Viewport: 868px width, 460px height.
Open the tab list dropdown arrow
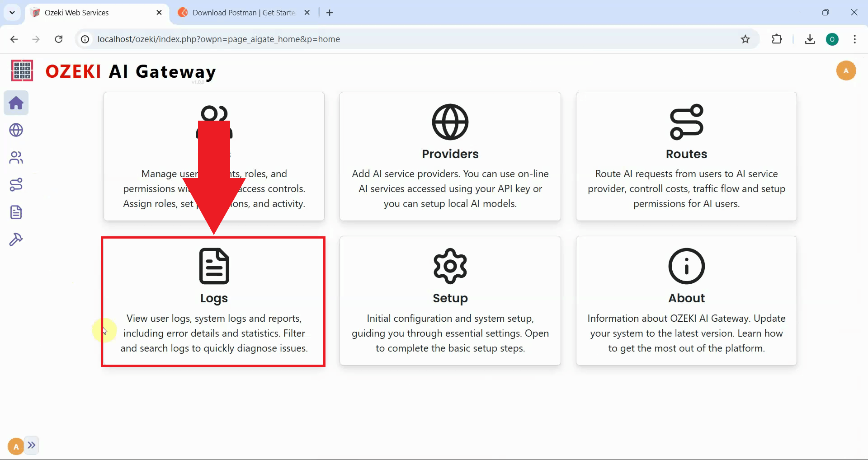pyautogui.click(x=12, y=12)
